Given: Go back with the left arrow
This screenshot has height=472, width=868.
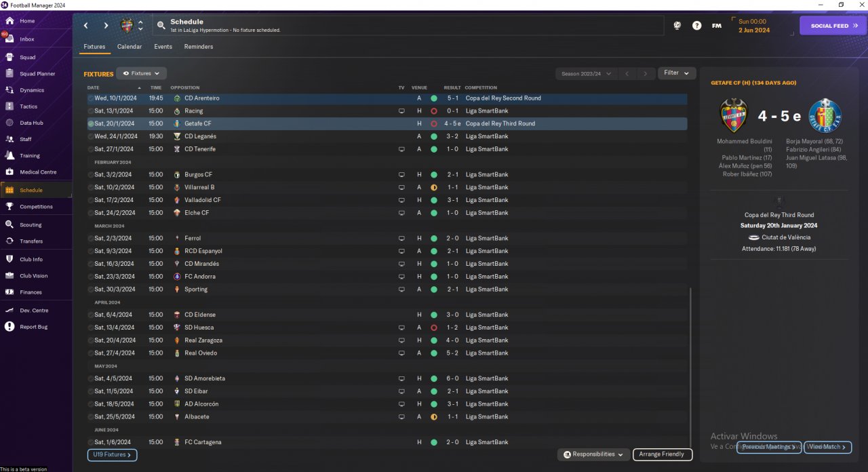Looking at the screenshot, I should pyautogui.click(x=86, y=26).
